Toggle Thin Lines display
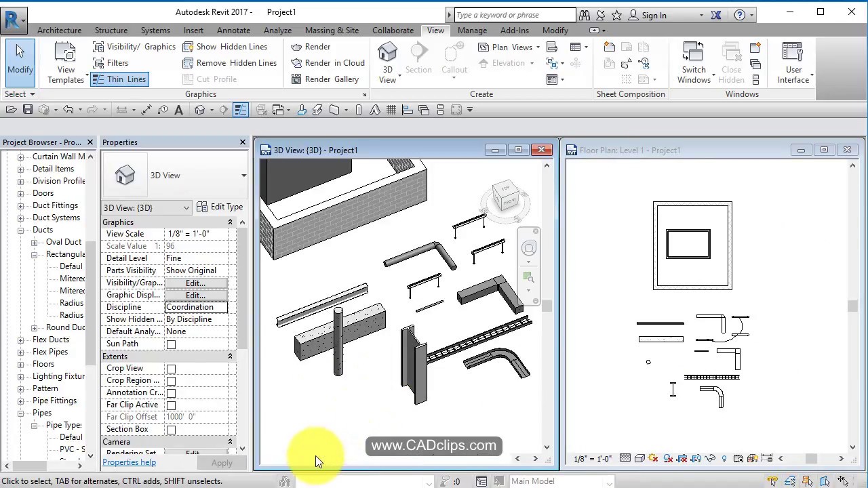The width and height of the screenshot is (868, 488). pyautogui.click(x=119, y=79)
